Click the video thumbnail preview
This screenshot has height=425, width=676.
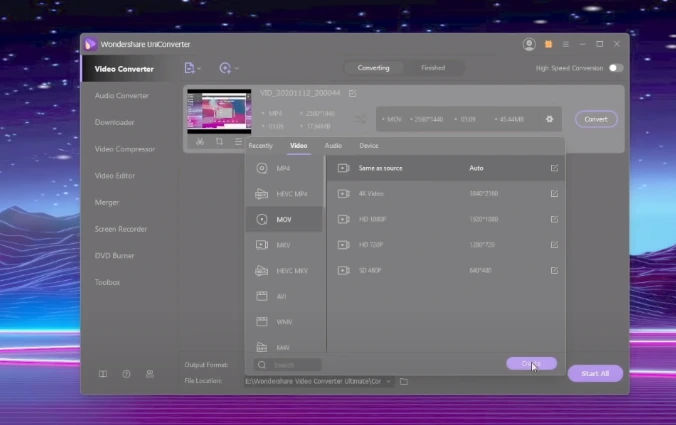tap(219, 111)
